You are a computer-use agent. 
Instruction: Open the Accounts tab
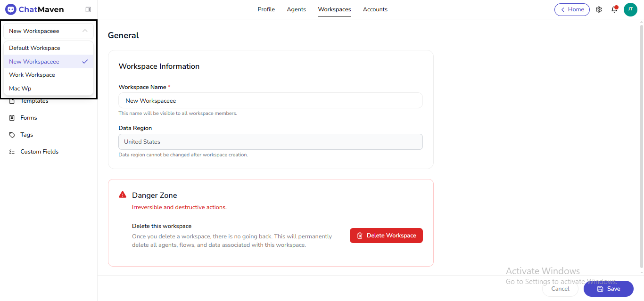pos(375,9)
